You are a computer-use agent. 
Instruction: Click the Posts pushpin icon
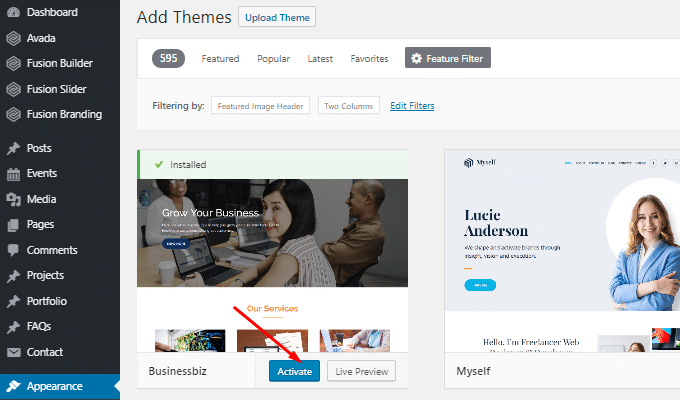pos(13,148)
